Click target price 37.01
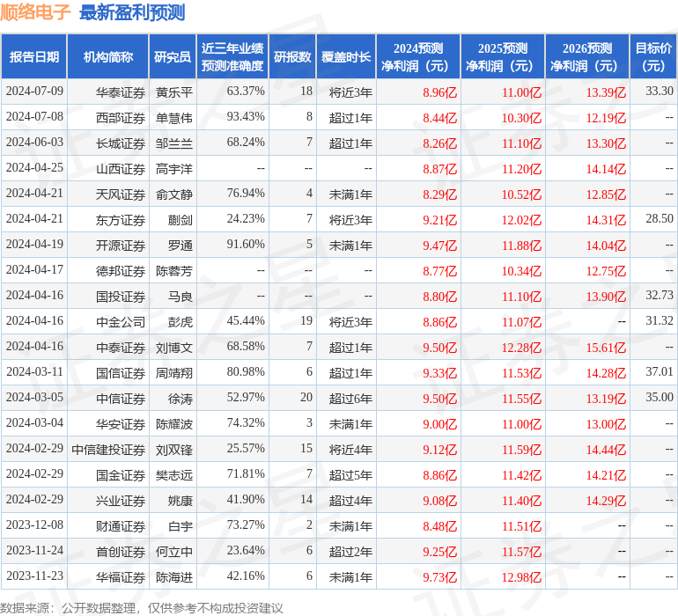Image resolution: width=678 pixels, height=616 pixels. pyautogui.click(x=660, y=371)
